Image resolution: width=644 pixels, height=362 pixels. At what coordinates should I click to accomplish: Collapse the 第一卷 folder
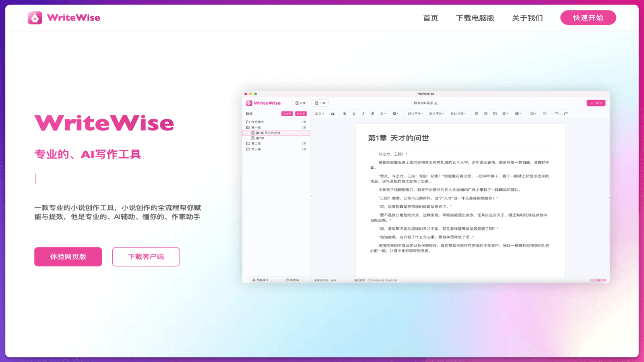[x=276, y=128]
